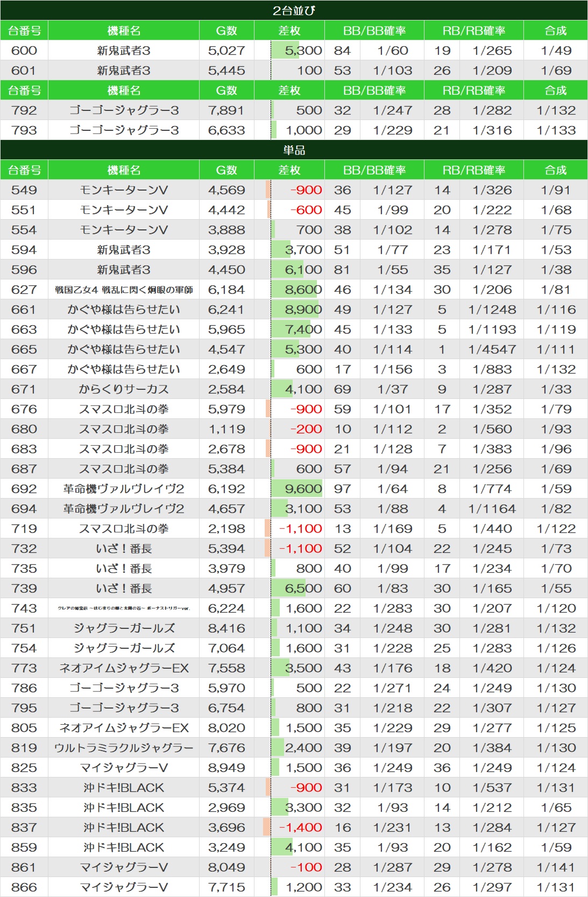This screenshot has width=588, height=897.
Task: Click モンキーターンV in row 554
Action: [x=124, y=230]
